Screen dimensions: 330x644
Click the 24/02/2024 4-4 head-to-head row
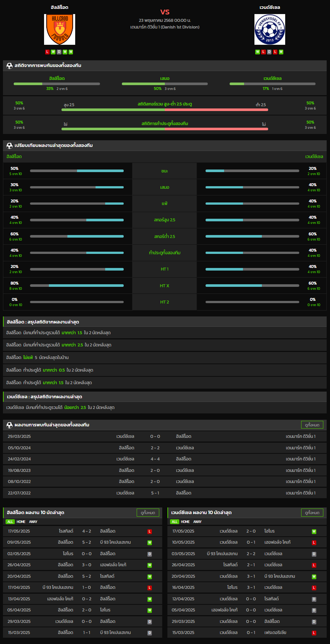165,459
